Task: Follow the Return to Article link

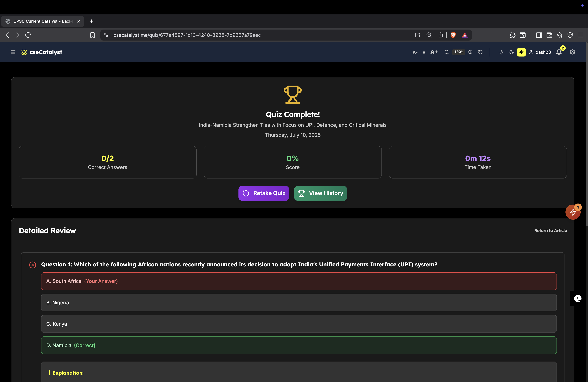Action: tap(551, 231)
